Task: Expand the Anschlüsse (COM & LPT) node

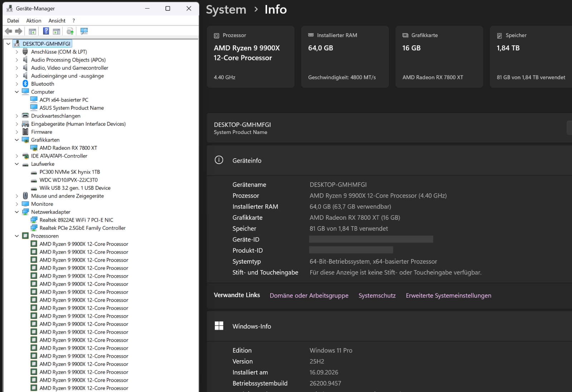Action: (17, 52)
